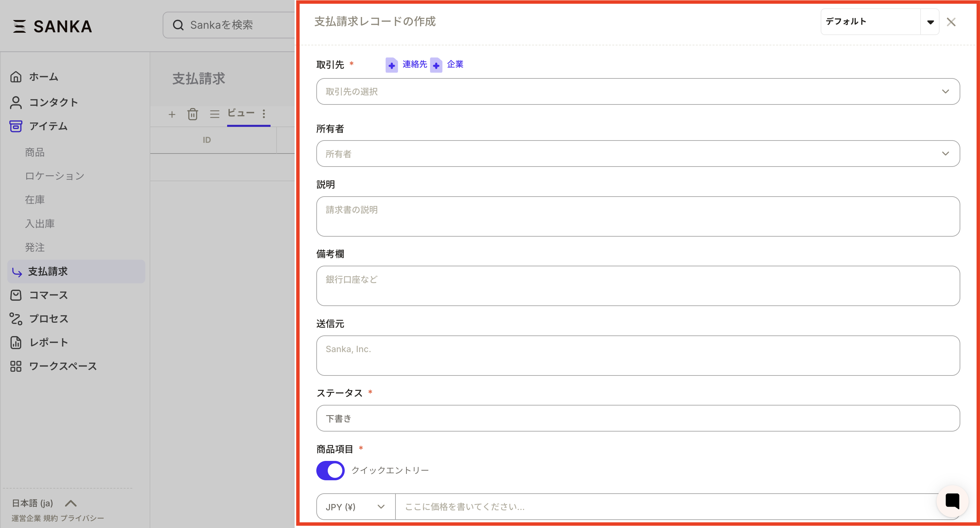Click the plus add record icon
Image resolution: width=980 pixels, height=528 pixels.
click(x=172, y=114)
